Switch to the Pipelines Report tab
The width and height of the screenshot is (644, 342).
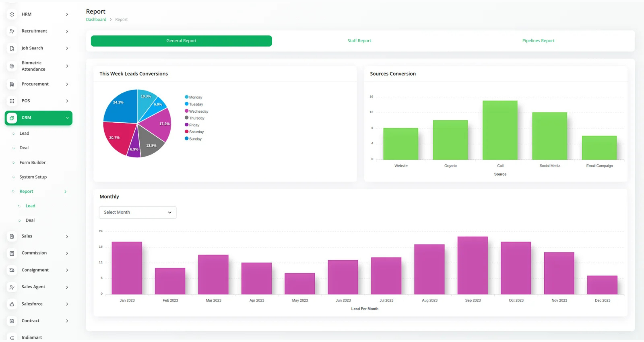point(538,41)
